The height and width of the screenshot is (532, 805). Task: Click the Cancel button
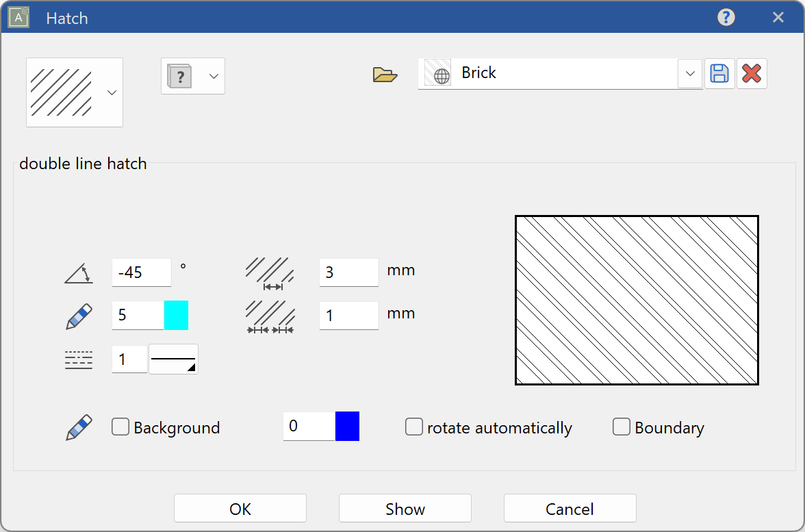(x=570, y=509)
